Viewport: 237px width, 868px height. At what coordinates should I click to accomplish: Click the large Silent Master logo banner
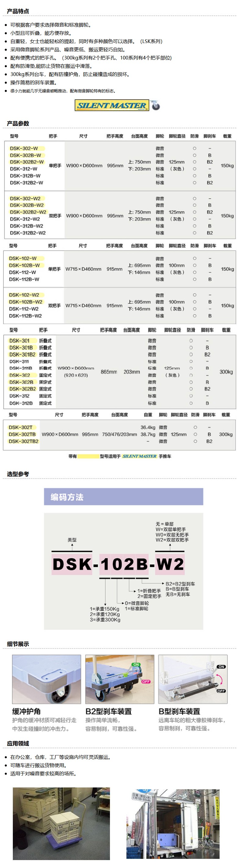(x=111, y=106)
